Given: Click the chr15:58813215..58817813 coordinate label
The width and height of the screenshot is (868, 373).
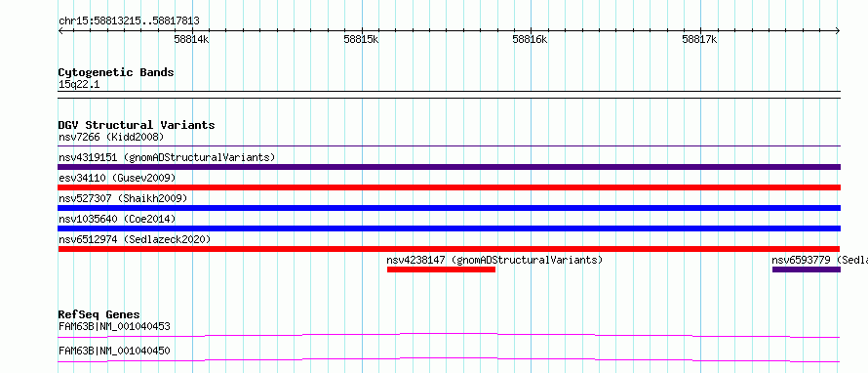Looking at the screenshot, I should tap(129, 21).
